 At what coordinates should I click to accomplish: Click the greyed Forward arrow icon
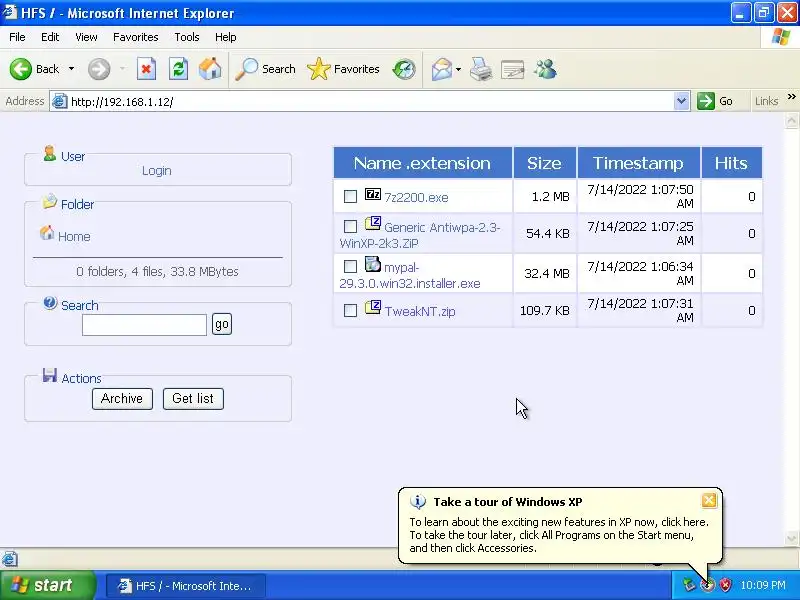[99, 69]
